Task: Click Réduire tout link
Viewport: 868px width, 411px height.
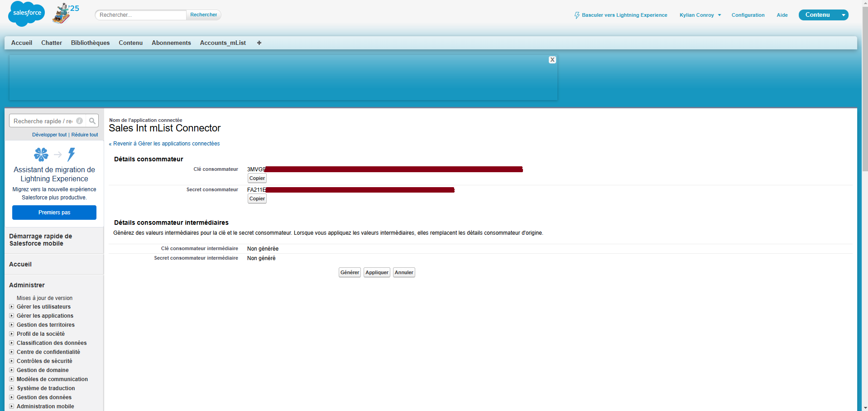Action: [85, 135]
